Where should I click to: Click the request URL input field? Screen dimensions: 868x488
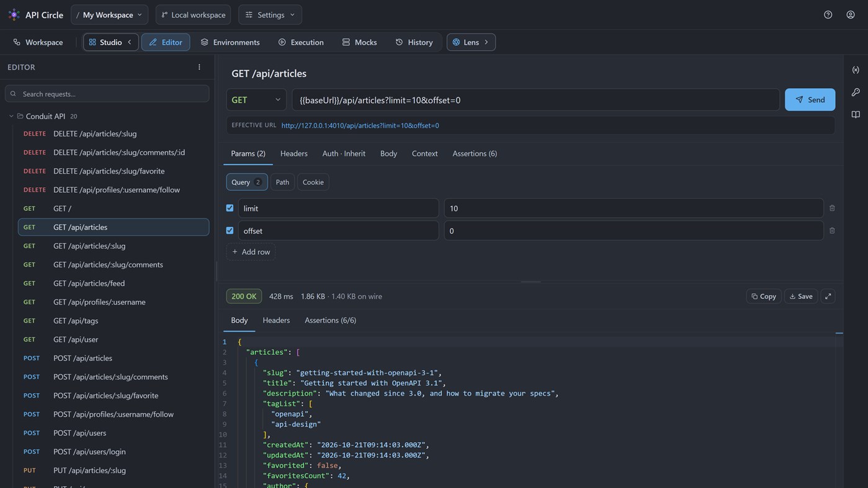tap(535, 100)
